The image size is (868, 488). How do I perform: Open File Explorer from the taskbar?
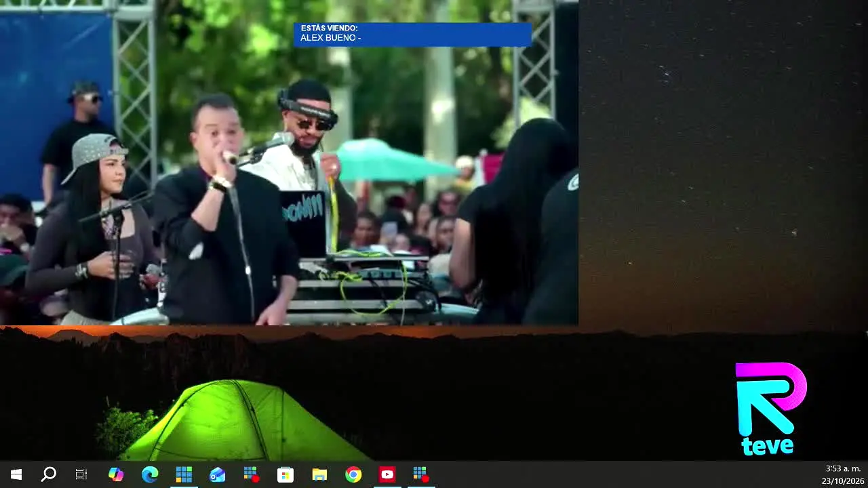point(319,474)
